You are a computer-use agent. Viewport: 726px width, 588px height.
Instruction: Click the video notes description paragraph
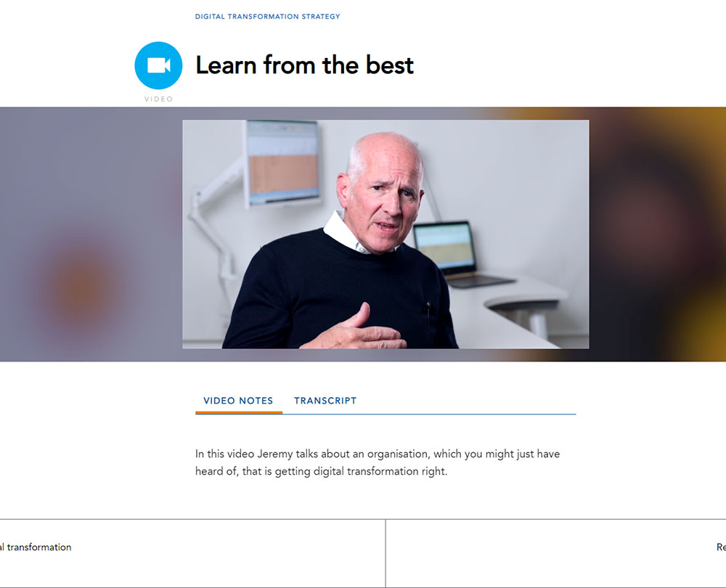coord(378,462)
